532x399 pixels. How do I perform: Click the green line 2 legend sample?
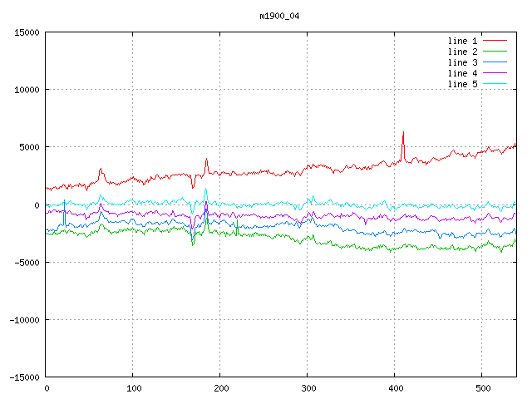click(495, 52)
